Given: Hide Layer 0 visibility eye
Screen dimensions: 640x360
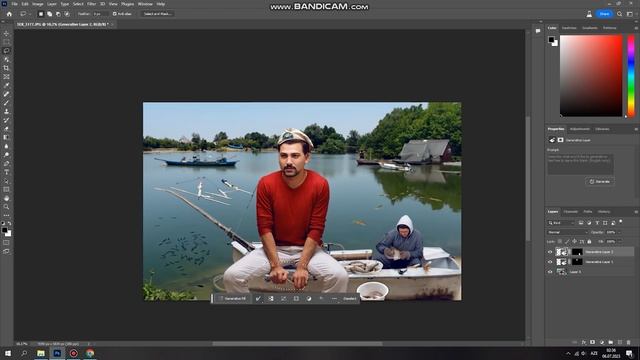Looking at the screenshot, I should click(x=550, y=271).
